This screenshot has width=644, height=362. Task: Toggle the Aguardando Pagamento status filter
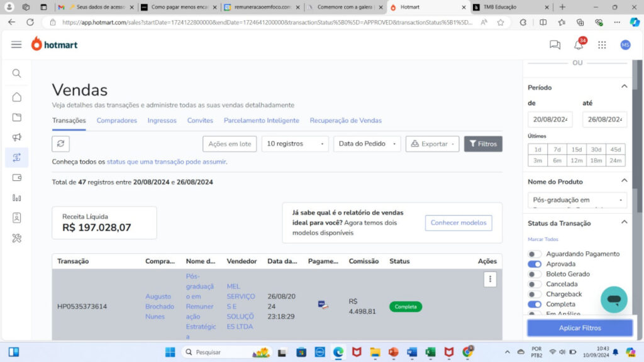535,254
